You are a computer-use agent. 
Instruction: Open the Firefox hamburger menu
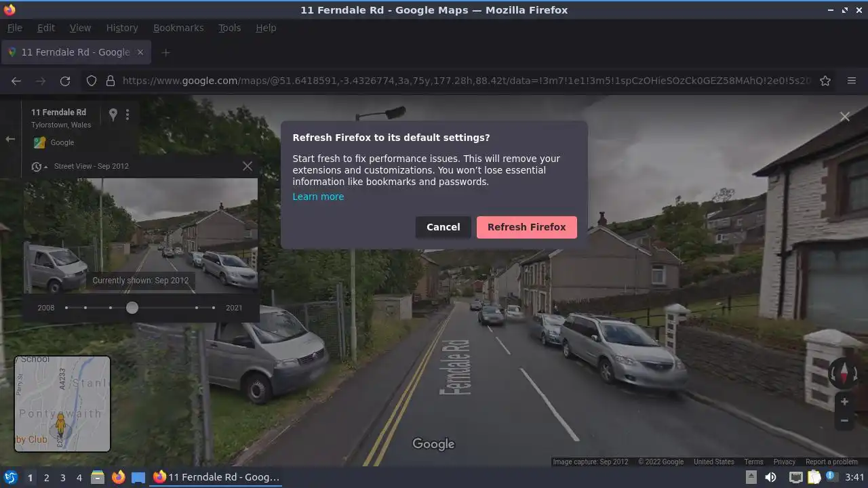[852, 81]
